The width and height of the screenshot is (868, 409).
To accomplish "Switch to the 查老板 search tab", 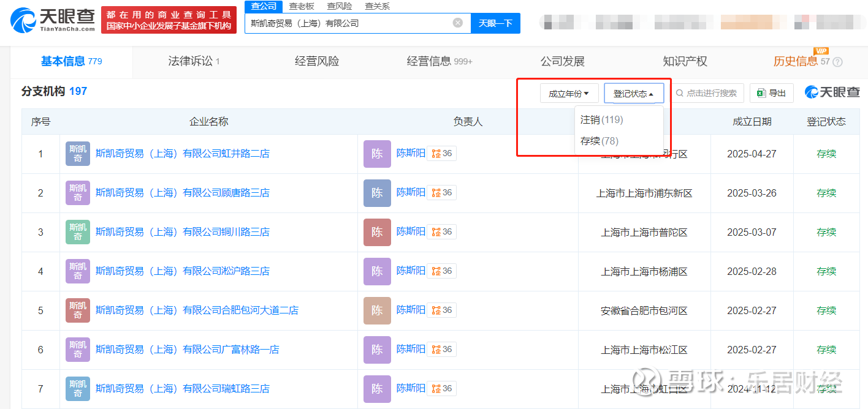I will 301,6.
